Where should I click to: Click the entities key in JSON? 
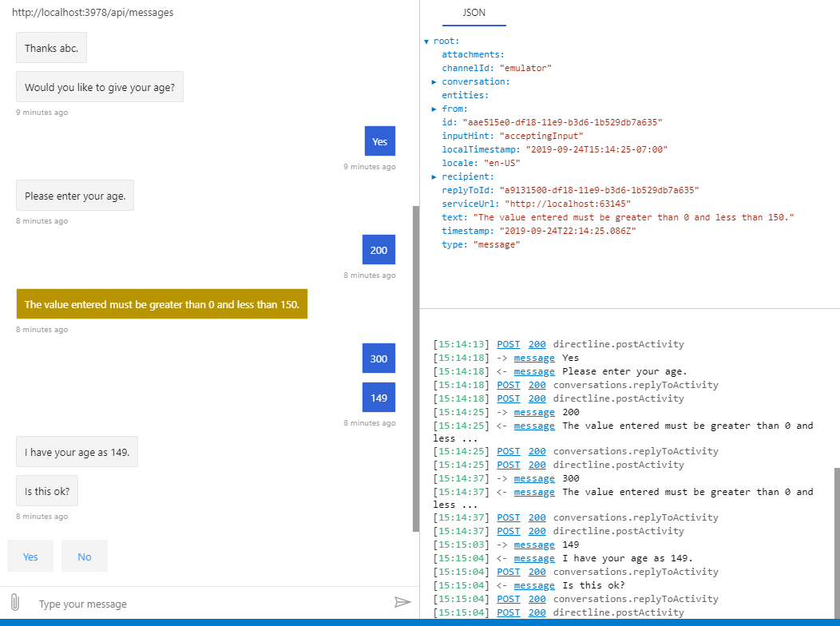click(465, 95)
